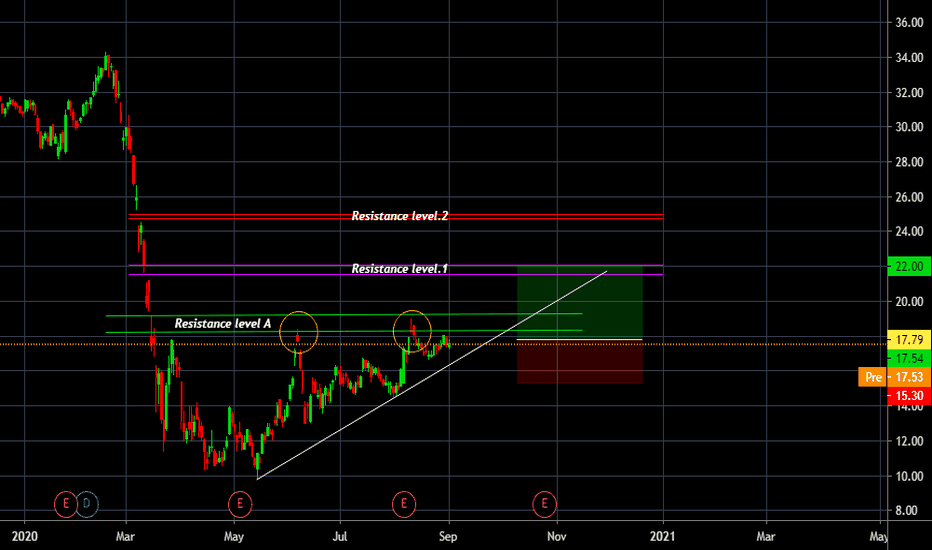932x550 pixels.
Task: Open the earnings E marker between Jul and Sep
Action: tap(404, 504)
